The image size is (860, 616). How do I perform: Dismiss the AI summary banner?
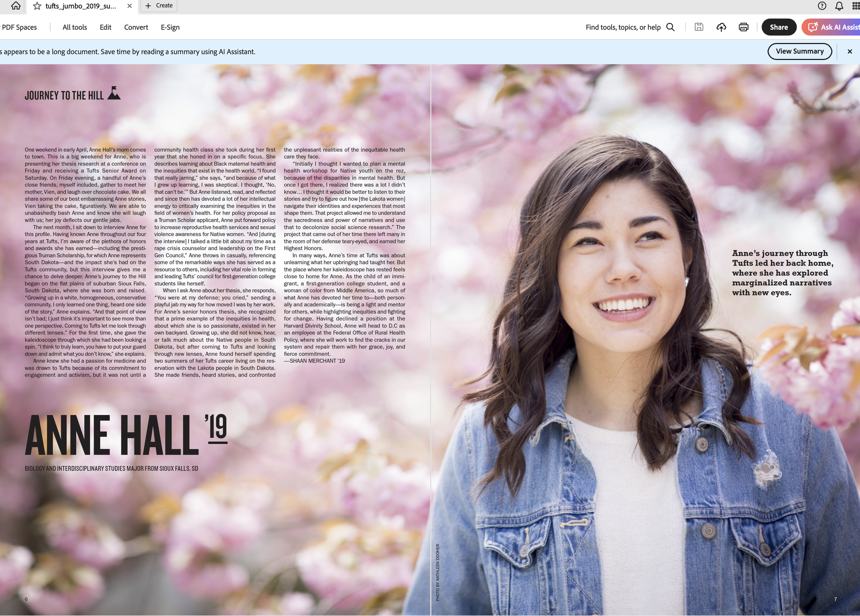850,52
